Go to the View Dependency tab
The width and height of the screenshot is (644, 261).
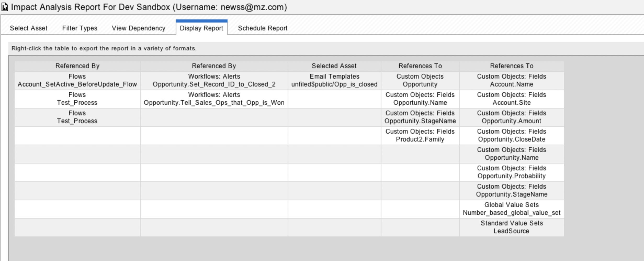click(138, 28)
